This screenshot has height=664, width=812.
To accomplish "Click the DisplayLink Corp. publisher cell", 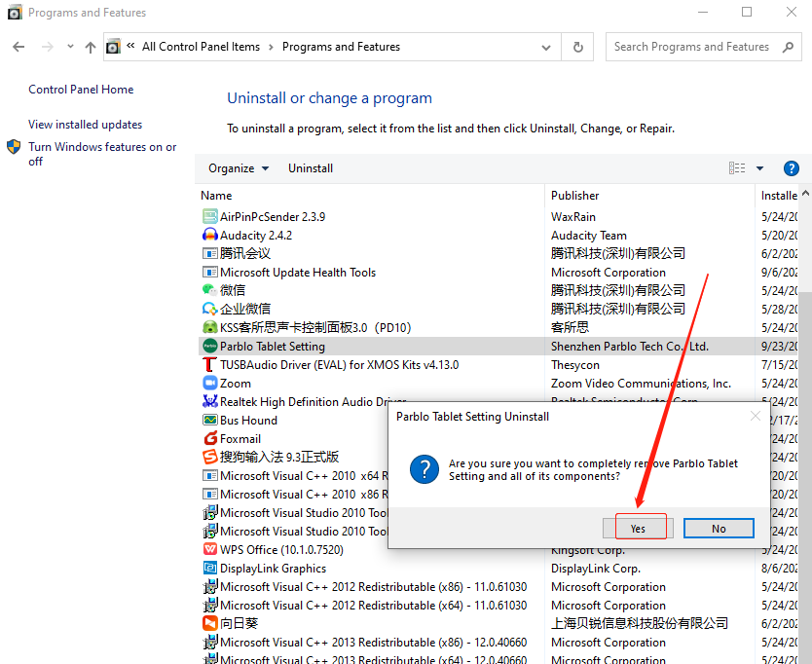I will point(596,569).
